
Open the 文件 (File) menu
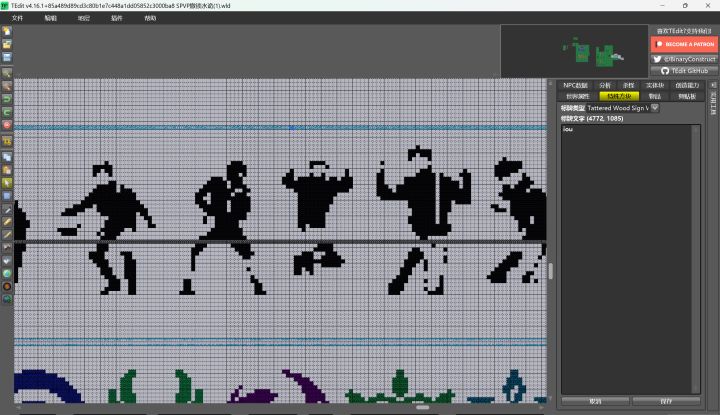17,18
